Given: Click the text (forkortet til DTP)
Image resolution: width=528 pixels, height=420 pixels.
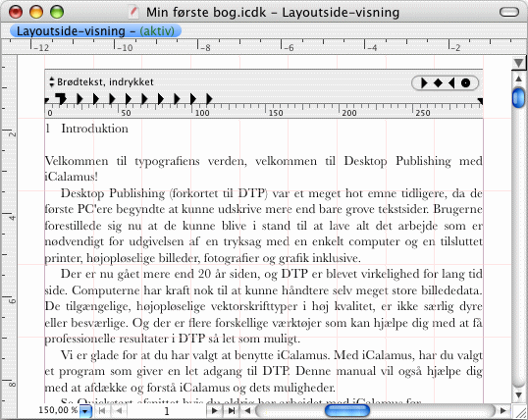Looking at the screenshot, I should point(219,193).
